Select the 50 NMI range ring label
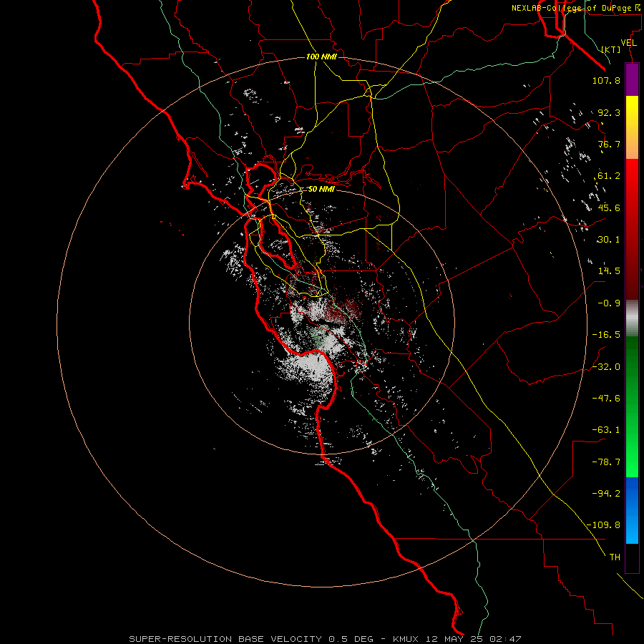The image size is (644, 644). 321,190
